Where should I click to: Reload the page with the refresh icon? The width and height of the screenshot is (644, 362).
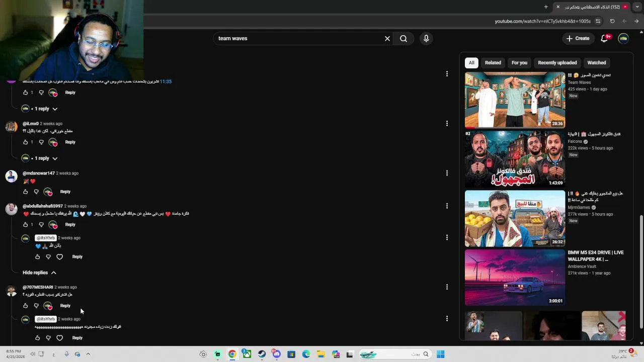[x=612, y=21]
